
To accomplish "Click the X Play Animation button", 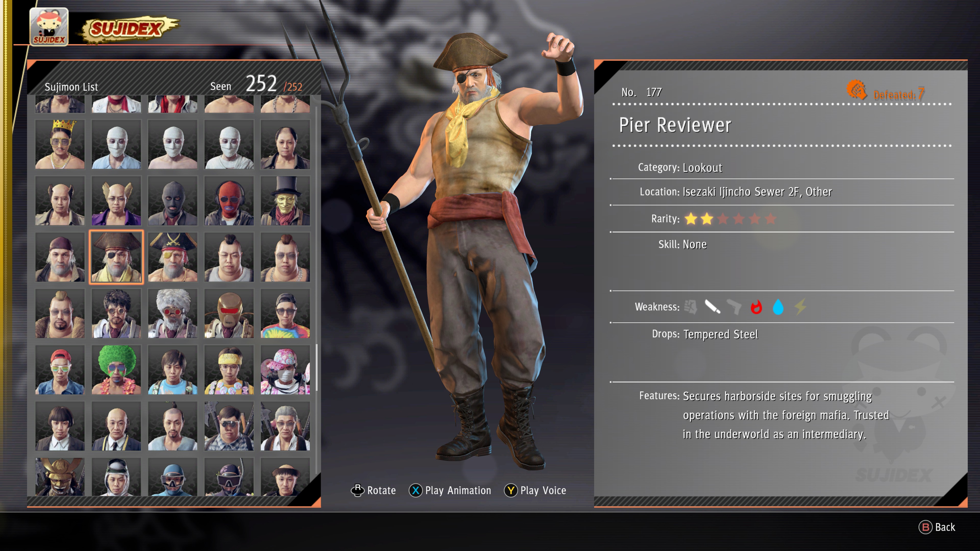I will coord(450,490).
